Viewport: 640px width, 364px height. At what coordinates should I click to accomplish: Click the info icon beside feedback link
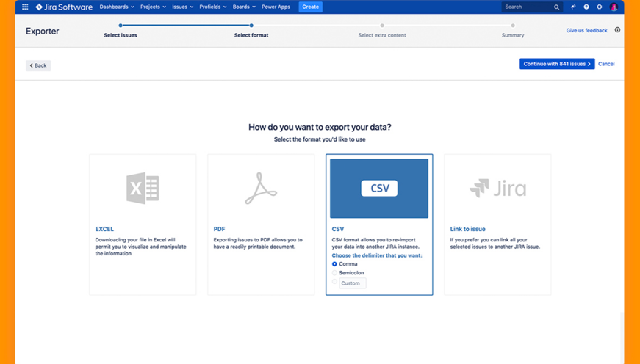click(x=617, y=30)
